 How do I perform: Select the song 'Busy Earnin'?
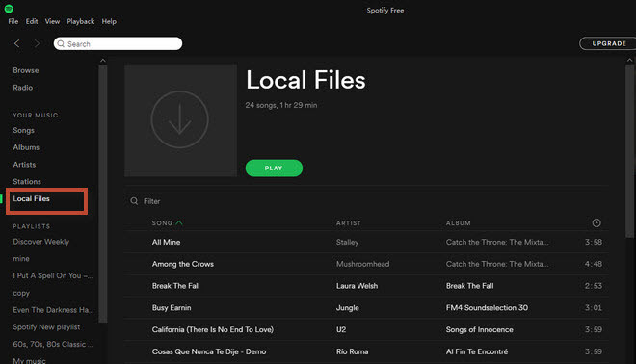coord(172,307)
